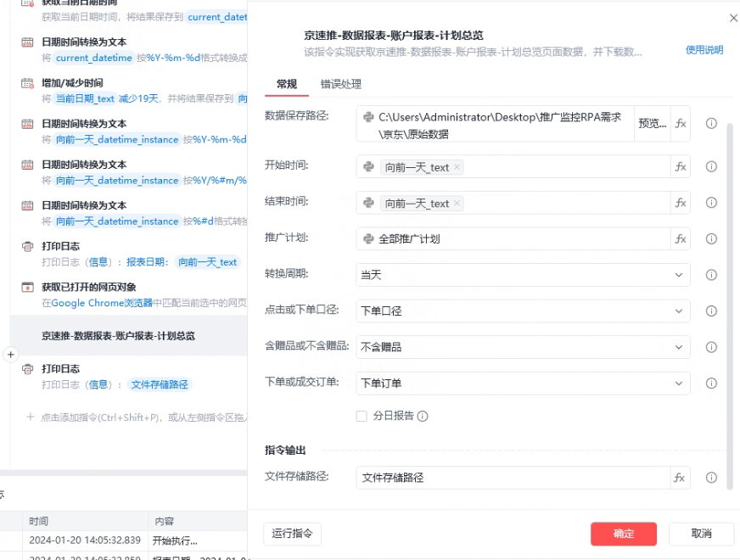Click fx icon for 开始时间 field

(680, 166)
